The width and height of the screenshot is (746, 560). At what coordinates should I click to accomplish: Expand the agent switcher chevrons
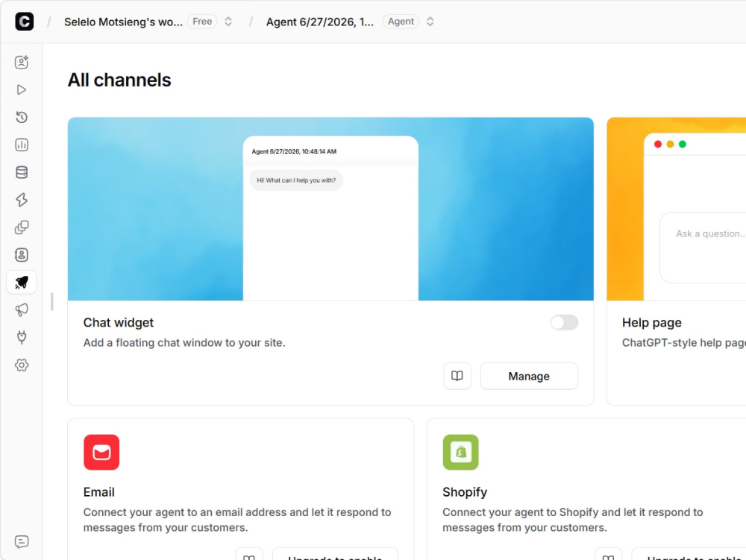[x=430, y=22]
